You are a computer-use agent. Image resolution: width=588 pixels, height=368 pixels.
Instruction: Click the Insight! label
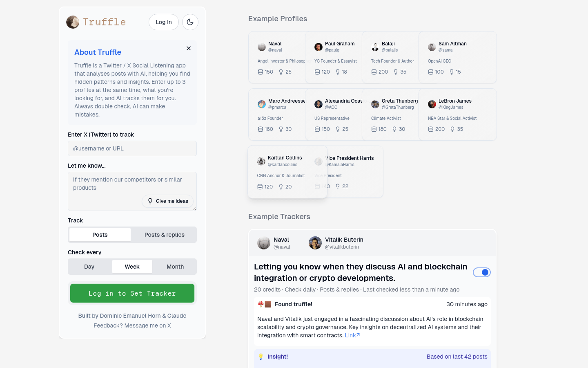point(278,357)
